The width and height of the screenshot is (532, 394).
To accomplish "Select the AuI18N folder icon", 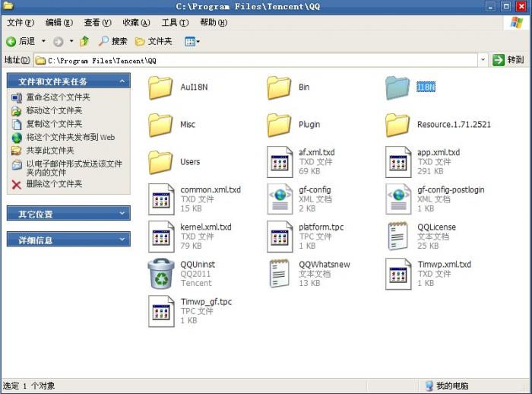I will [160, 87].
